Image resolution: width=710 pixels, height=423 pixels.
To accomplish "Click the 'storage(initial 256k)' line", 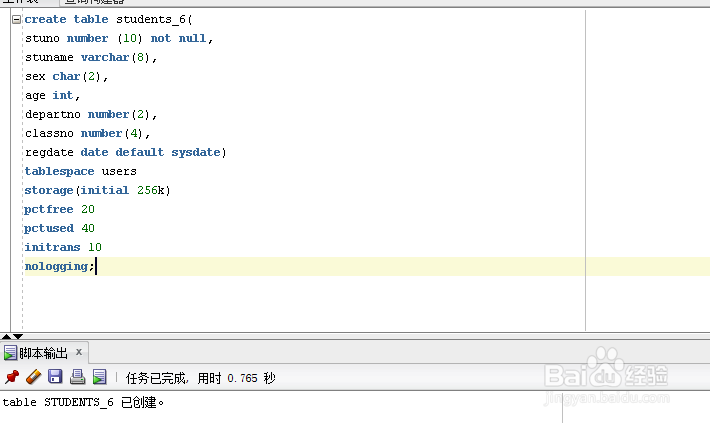I will [x=98, y=190].
